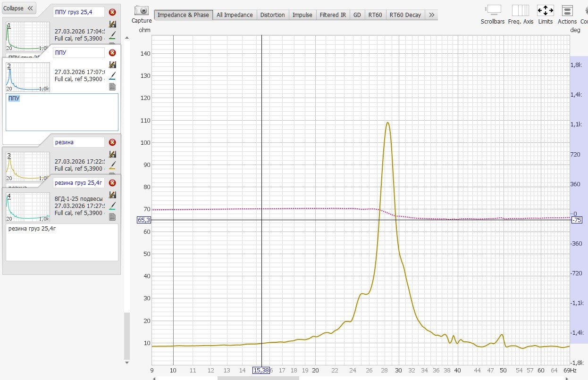Switch to RT60 Decay tab
Screen dimensions: 588x380
tap(405, 15)
